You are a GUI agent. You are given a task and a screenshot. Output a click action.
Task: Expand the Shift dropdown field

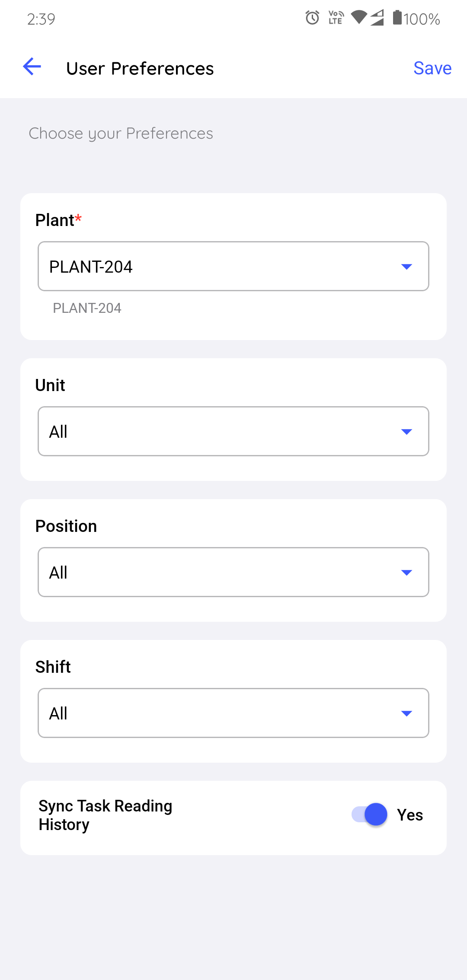pos(225,713)
